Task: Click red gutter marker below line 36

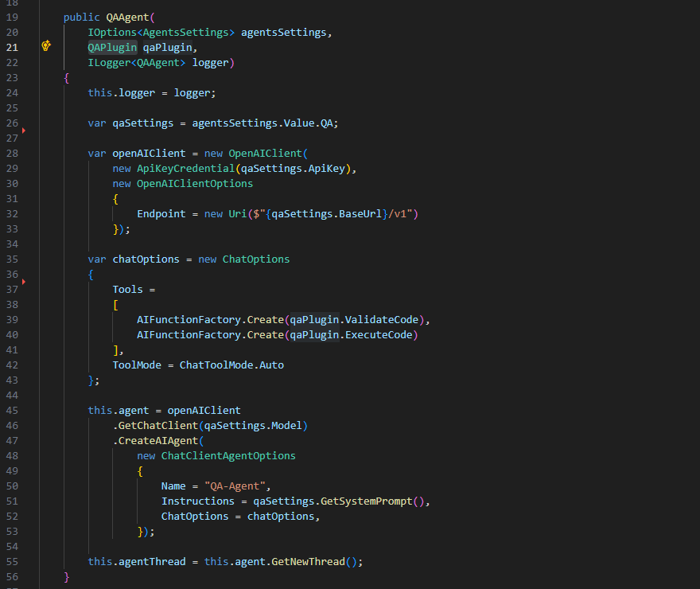Action: click(x=24, y=282)
